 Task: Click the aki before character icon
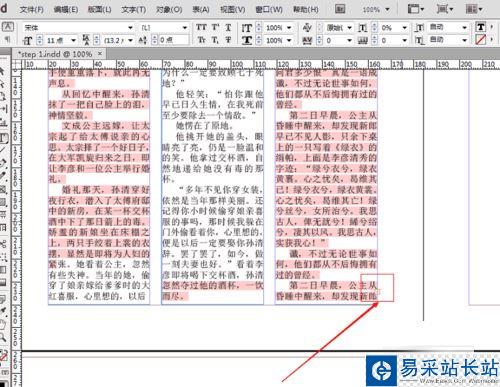420,27
